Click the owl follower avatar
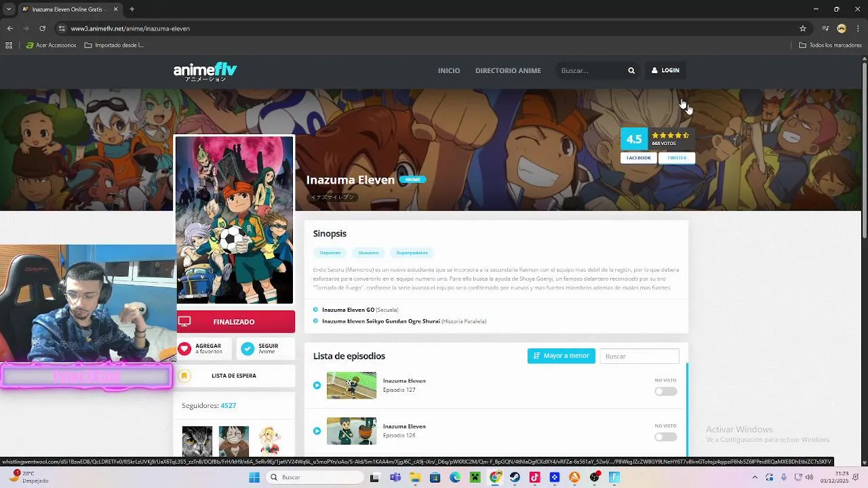 coord(197,441)
